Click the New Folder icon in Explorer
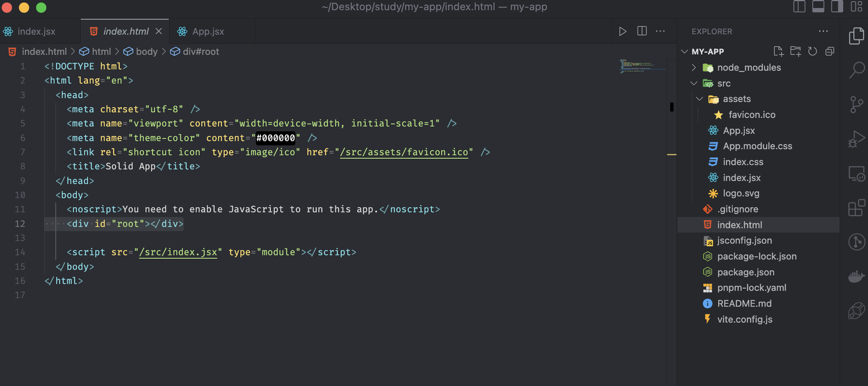The height and width of the screenshot is (386, 868). coord(795,51)
